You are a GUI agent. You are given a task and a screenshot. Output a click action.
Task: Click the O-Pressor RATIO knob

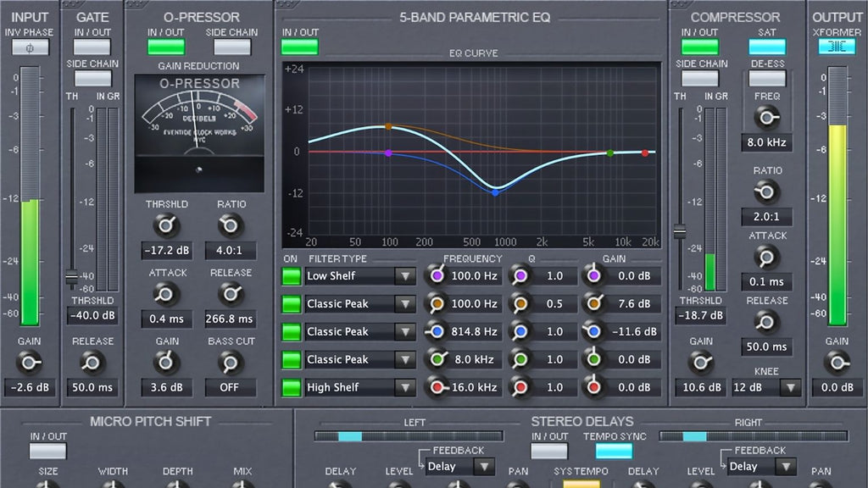(231, 225)
